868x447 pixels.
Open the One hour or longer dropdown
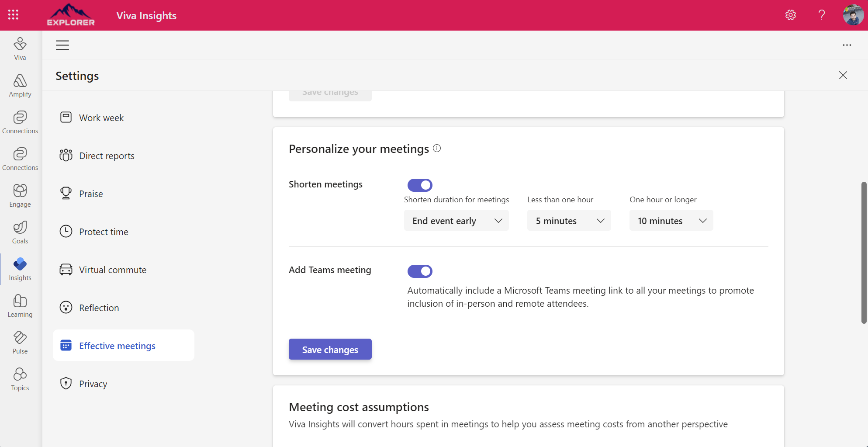(x=671, y=220)
